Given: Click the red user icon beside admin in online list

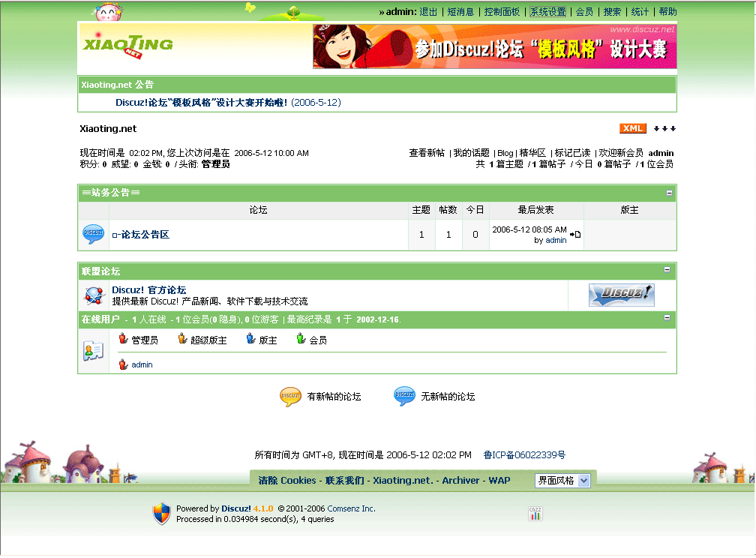Looking at the screenshot, I should 124,364.
